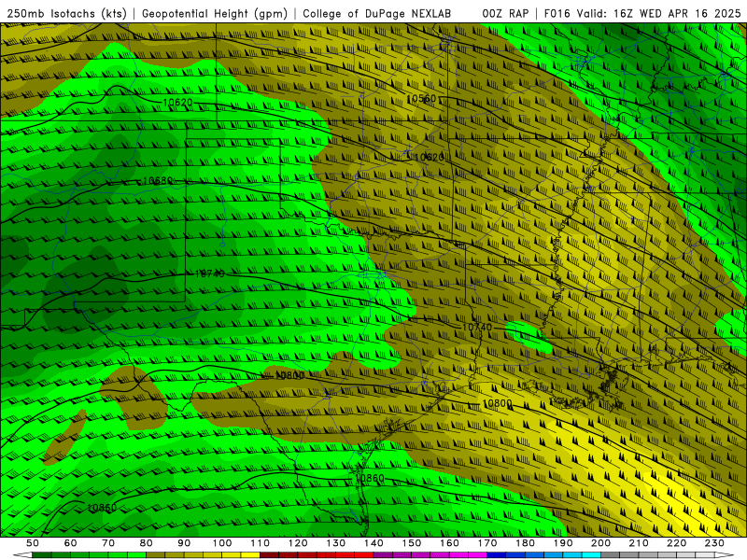Click the 120 kts color bar tick label
Viewport: 747px width, 560px height.
(x=298, y=543)
